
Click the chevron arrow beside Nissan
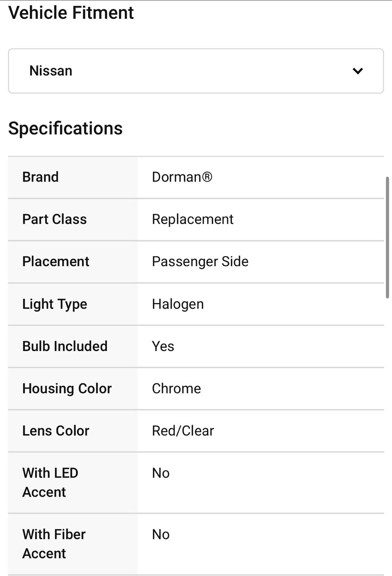pos(358,71)
